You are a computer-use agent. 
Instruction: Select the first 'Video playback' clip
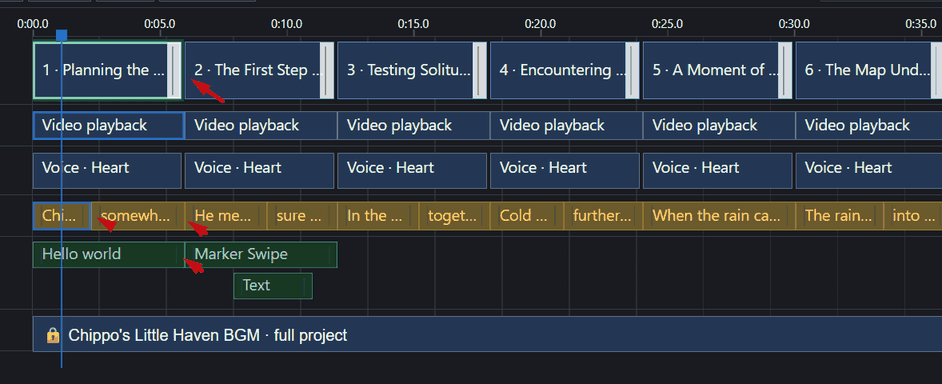[108, 126]
